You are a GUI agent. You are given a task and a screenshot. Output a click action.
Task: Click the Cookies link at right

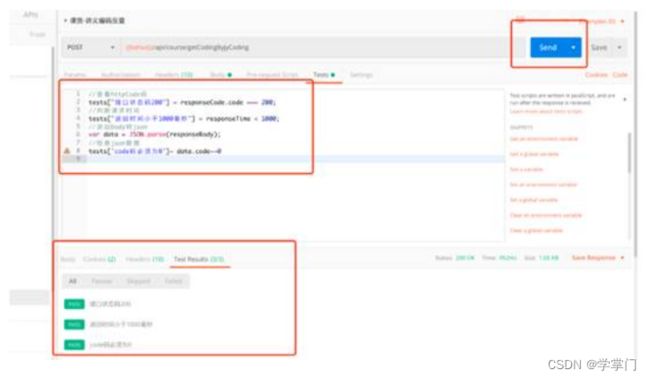pos(596,75)
